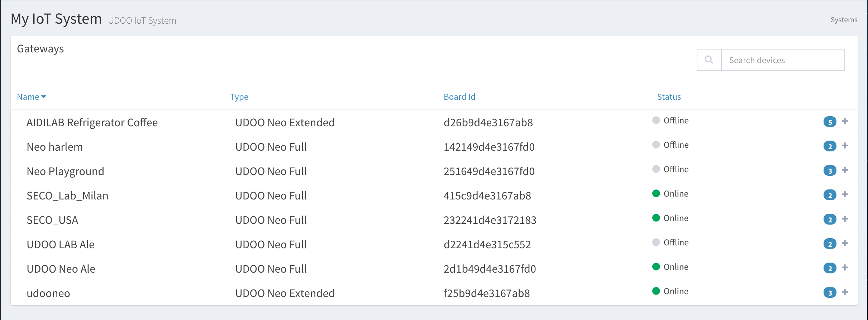This screenshot has height=320, width=868.
Task: Click device count badge for Neo harlem
Action: [x=830, y=146]
